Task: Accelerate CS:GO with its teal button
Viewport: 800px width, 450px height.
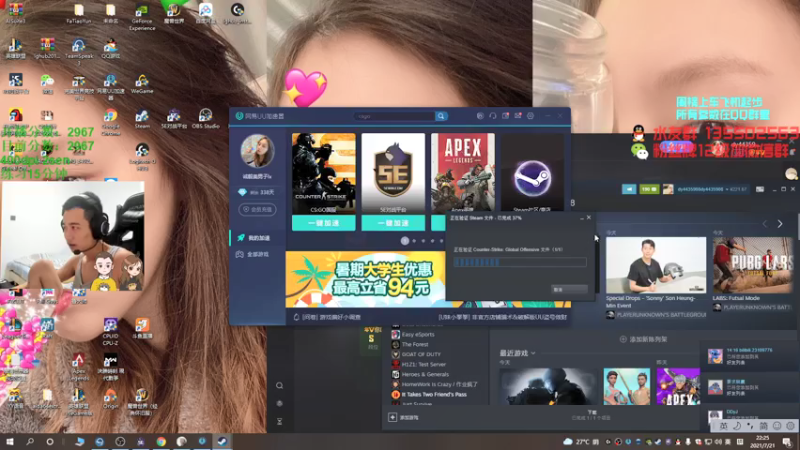Action: 323,223
